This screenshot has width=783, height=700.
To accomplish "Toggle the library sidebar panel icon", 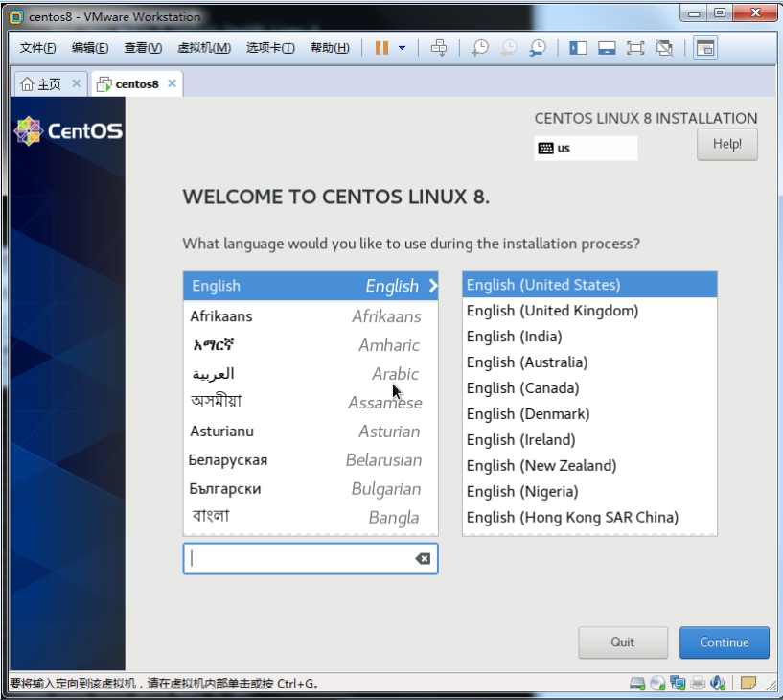I will pos(578,48).
